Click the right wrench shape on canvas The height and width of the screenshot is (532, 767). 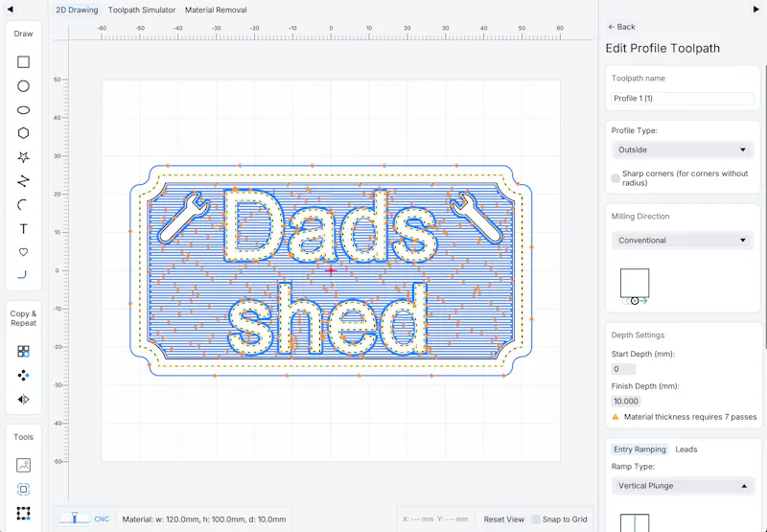pyautogui.click(x=476, y=219)
